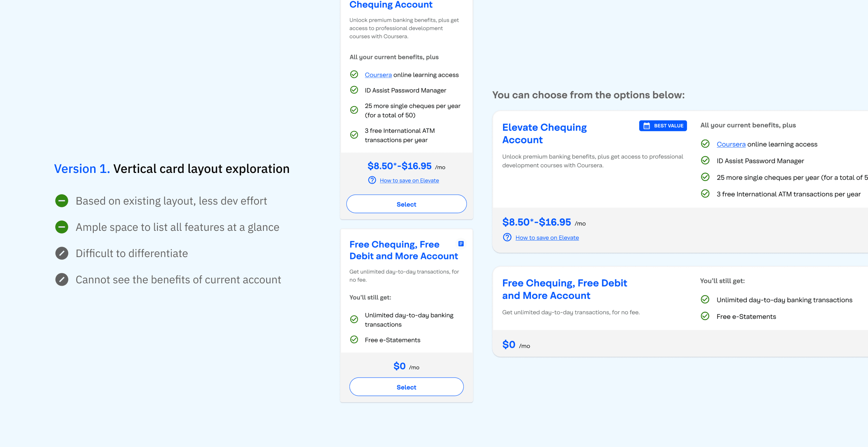Open Coursera link in vertical card

click(x=378, y=75)
